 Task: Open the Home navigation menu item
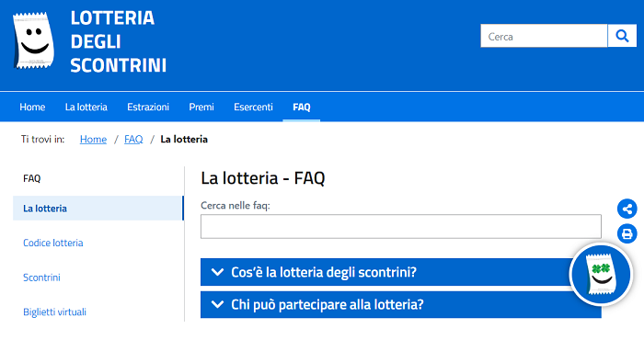click(x=32, y=107)
